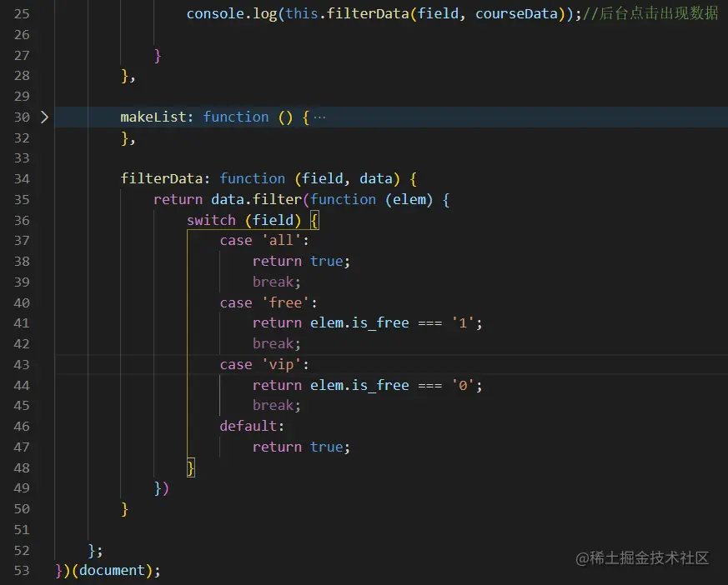Viewport: 728px width, 585px height.
Task: Click 'true' on line 47
Action: 326,447
